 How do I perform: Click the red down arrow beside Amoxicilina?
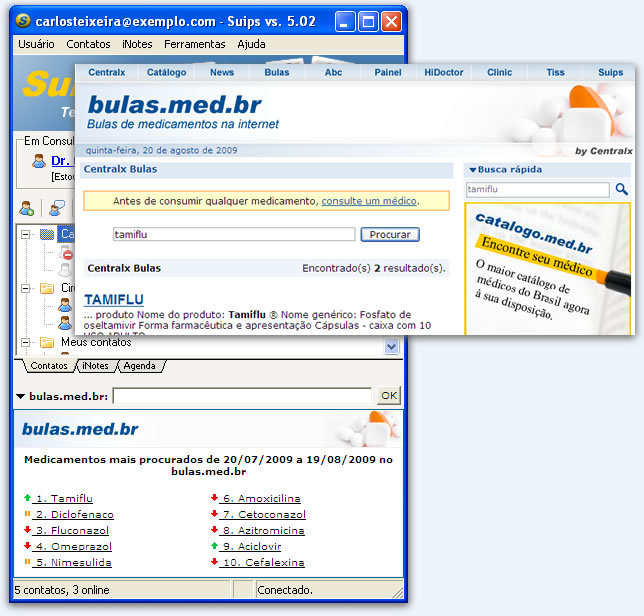click(x=214, y=498)
